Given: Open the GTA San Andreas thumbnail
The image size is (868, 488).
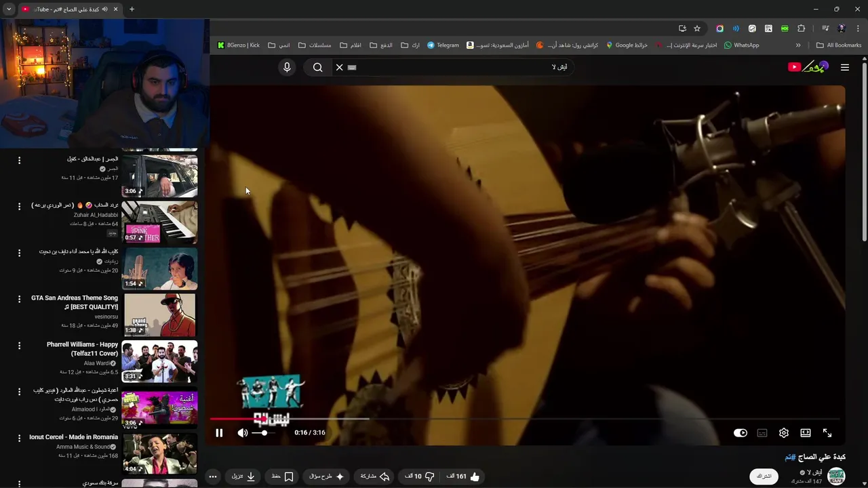Looking at the screenshot, I should pyautogui.click(x=159, y=315).
